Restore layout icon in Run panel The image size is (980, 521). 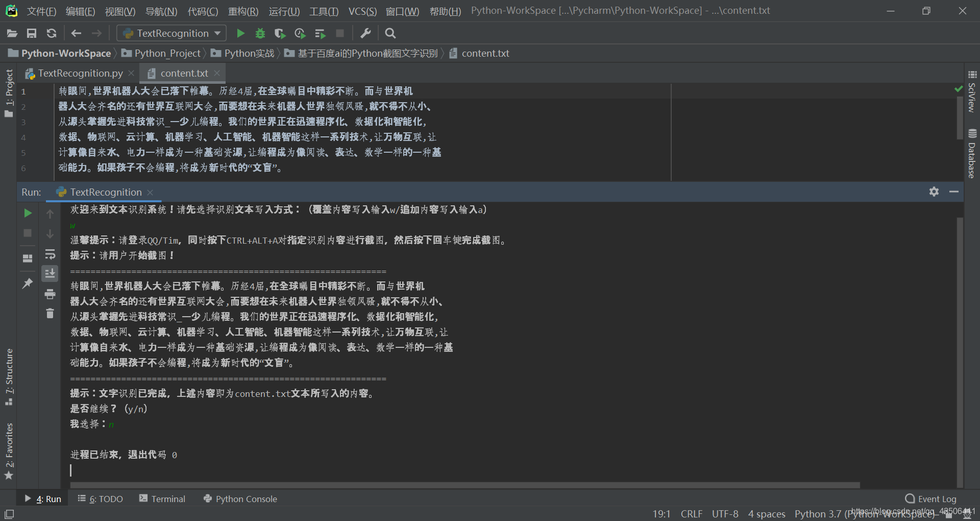tap(28, 258)
